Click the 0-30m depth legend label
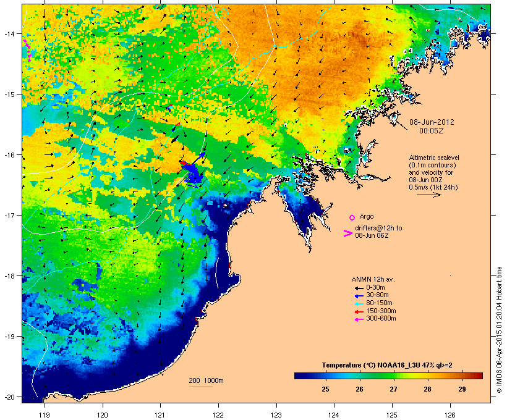 375,288
